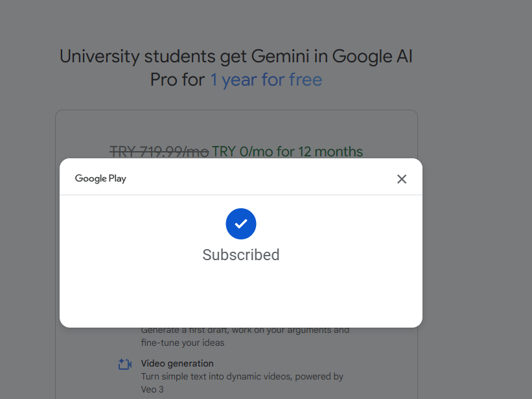Click the dimmed backdrop above the page headline
This screenshot has width=532, height=399.
[236, 20]
